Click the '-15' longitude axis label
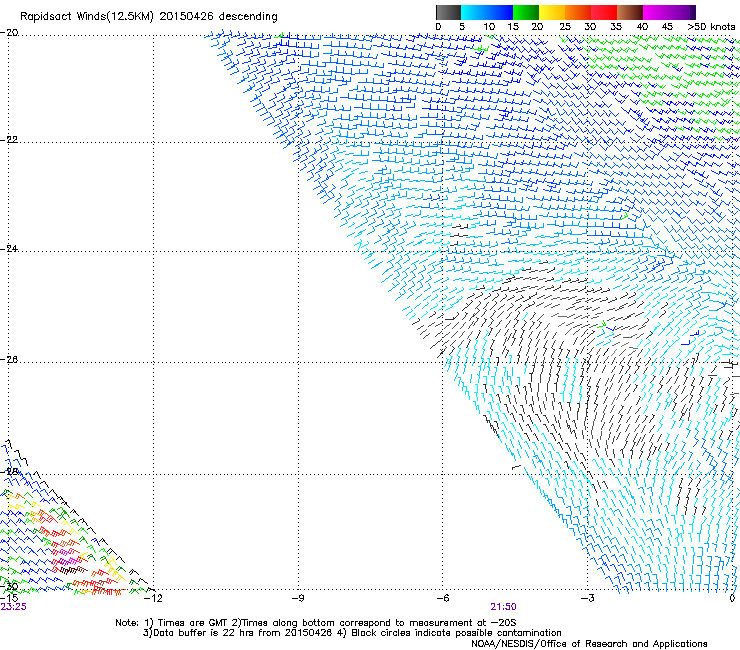The width and height of the screenshot is (740, 650). (x=9, y=598)
